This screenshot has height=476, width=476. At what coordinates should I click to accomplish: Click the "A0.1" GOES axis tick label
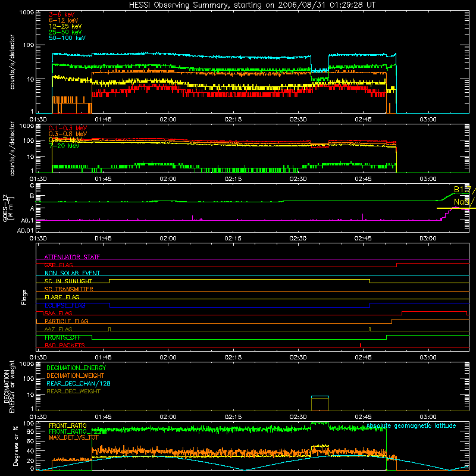pos(27,220)
